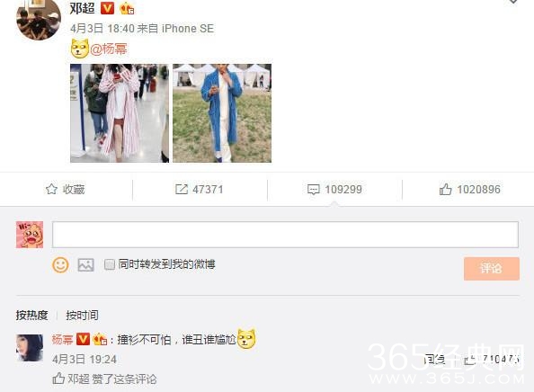Viewport: 534px width, 392px height.
Task: Click the repost icon showing 47371
Action: (182, 189)
